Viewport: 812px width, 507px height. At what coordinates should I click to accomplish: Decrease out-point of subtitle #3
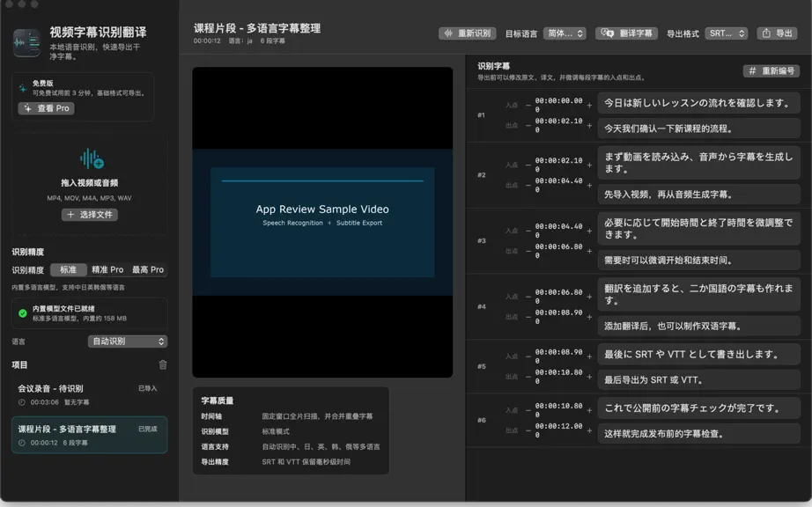(528, 251)
